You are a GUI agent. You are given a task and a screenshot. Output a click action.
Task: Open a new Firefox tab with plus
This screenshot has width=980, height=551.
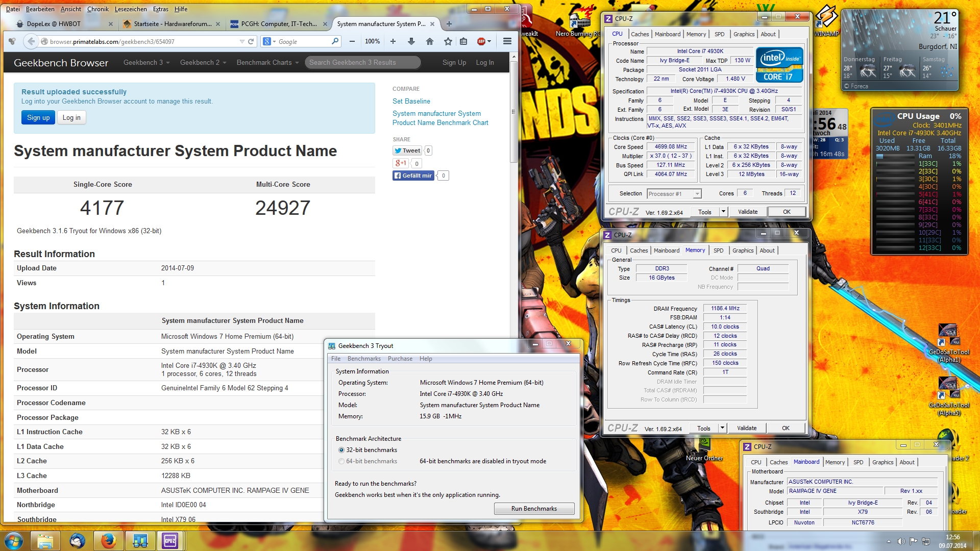click(449, 23)
